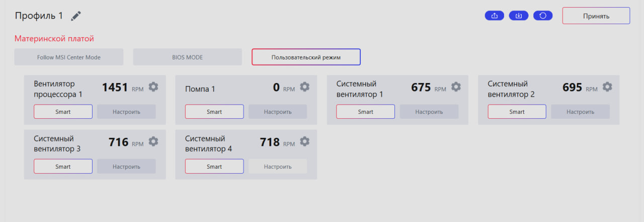The image size is (644, 222).
Task: Click the pencil icon next to Профиль 1
Action: coord(76,16)
